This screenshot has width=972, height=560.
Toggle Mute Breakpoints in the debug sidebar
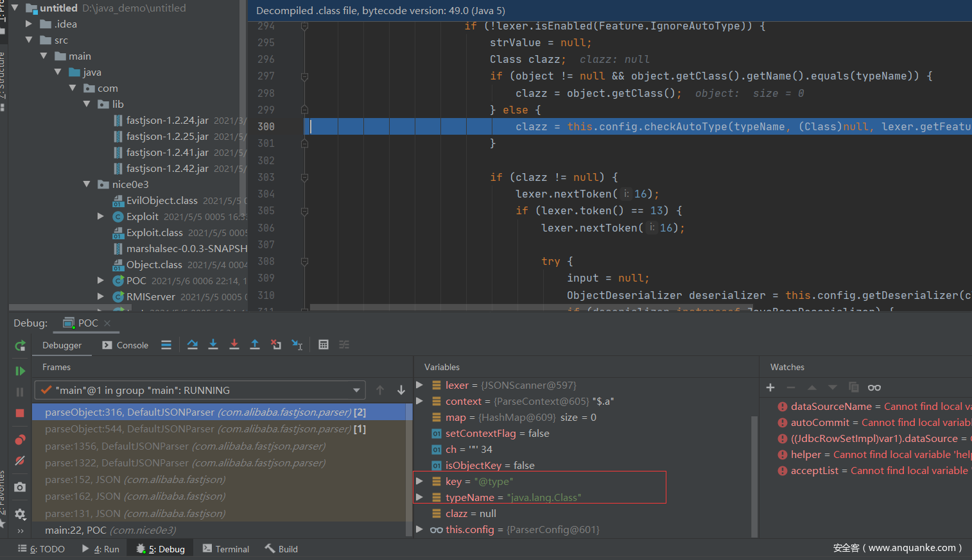[20, 461]
